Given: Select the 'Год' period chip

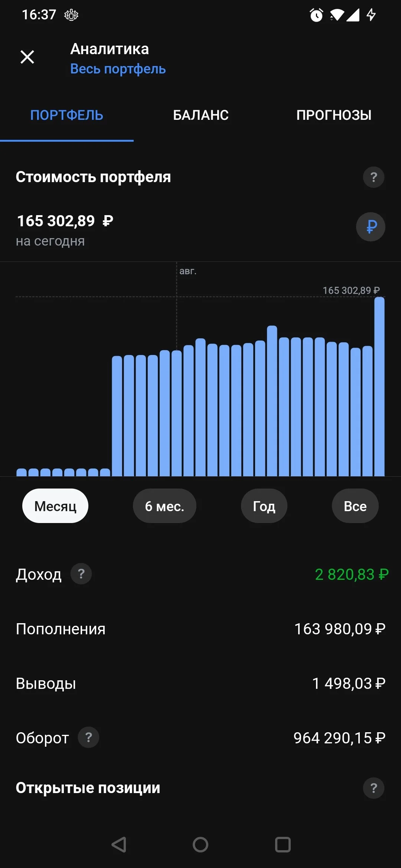Looking at the screenshot, I should [264, 506].
